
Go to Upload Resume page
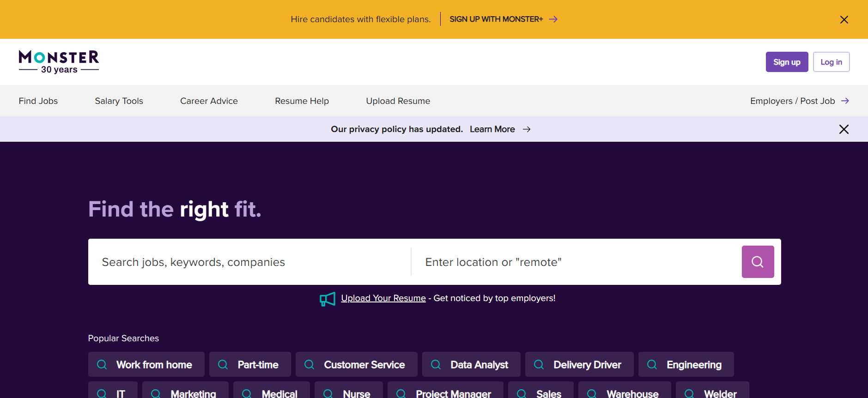pyautogui.click(x=398, y=101)
